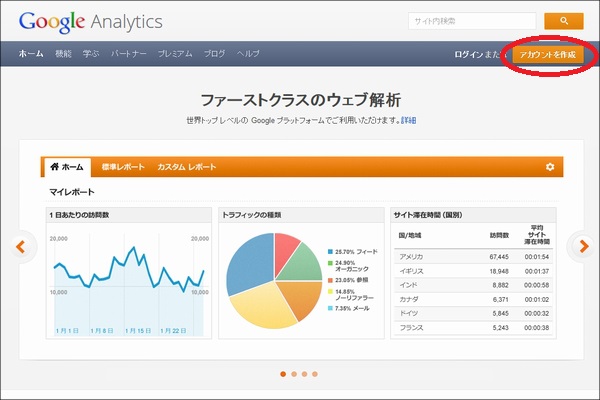
Task: Go to next slide with right arrow
Action: coord(584,246)
